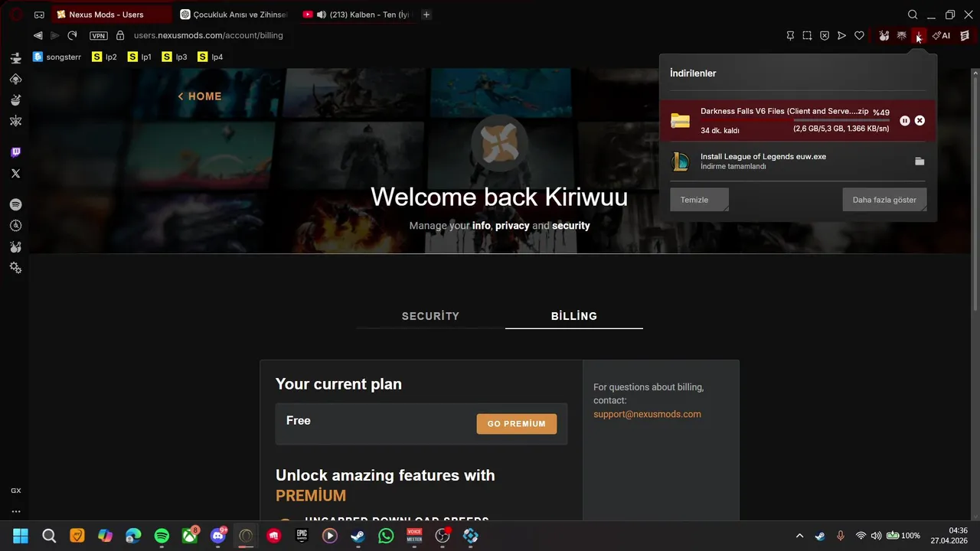The height and width of the screenshot is (551, 980).
Task: Open the lp2 bookmark
Action: pos(104,57)
